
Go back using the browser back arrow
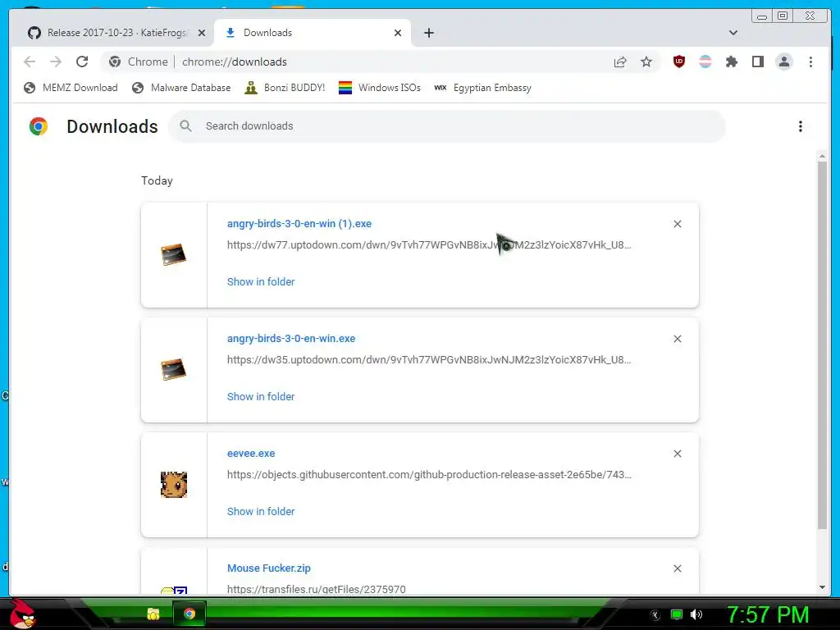30,62
